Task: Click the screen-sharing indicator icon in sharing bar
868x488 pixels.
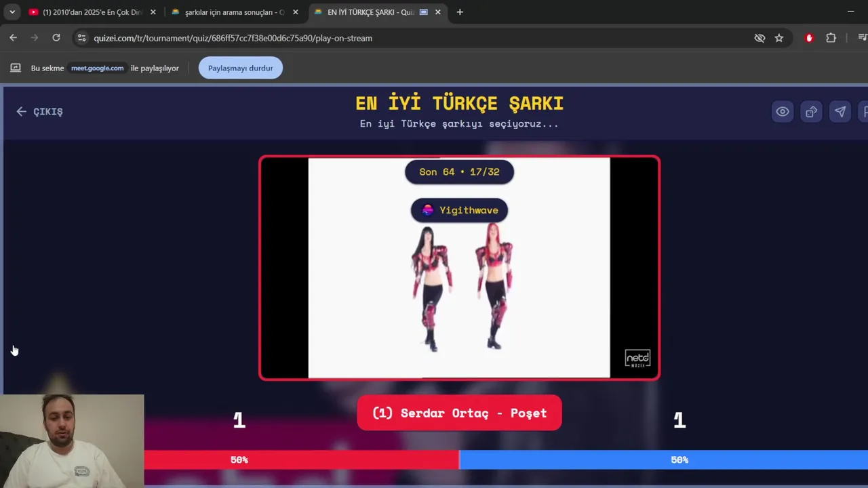Action: (x=16, y=68)
